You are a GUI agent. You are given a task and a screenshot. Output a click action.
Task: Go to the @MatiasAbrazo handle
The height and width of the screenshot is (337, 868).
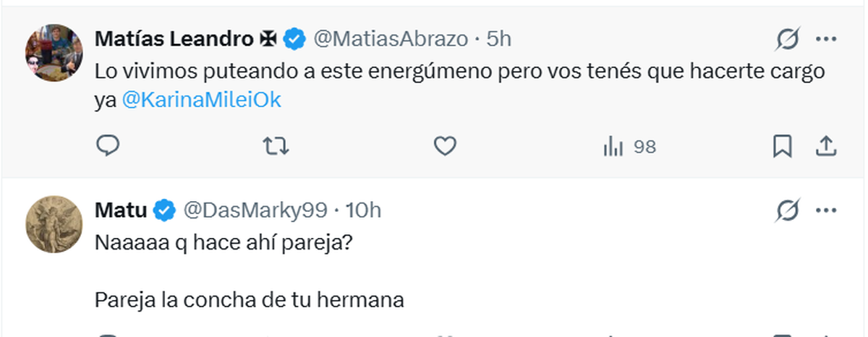390,39
